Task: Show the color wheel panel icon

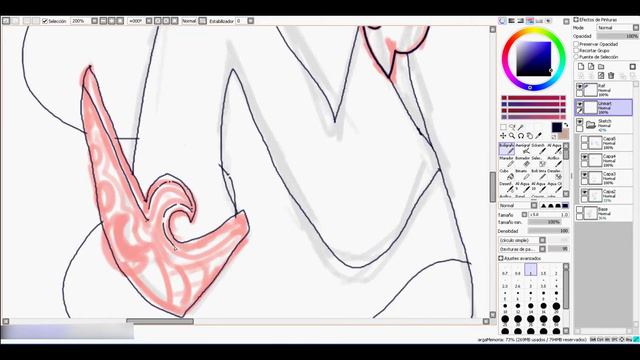Action: click(502, 21)
